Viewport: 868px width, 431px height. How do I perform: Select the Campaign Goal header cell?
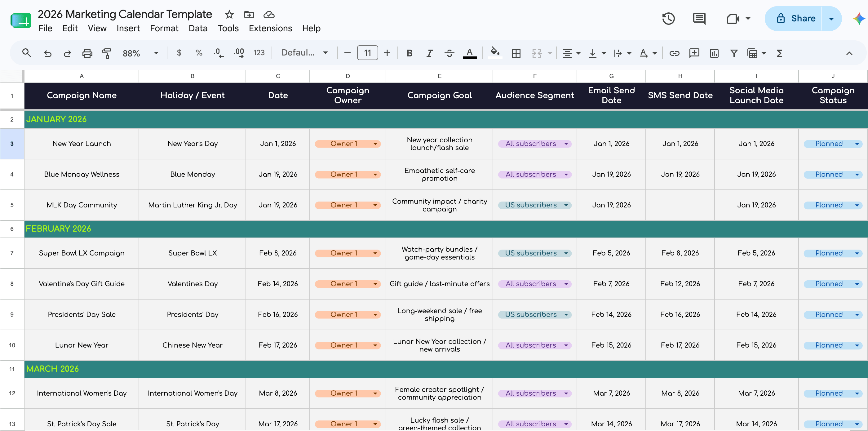tap(439, 96)
